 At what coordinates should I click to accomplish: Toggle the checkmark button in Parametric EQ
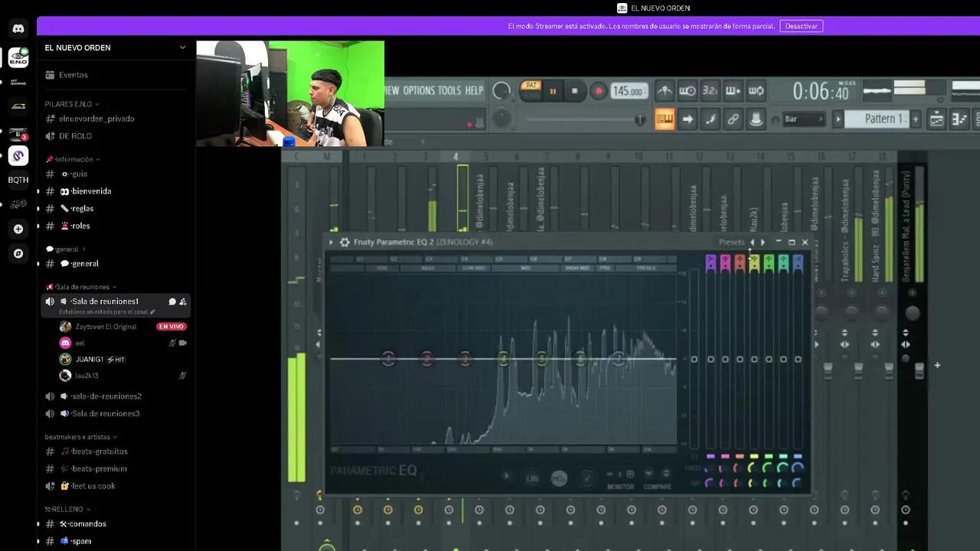[x=586, y=478]
